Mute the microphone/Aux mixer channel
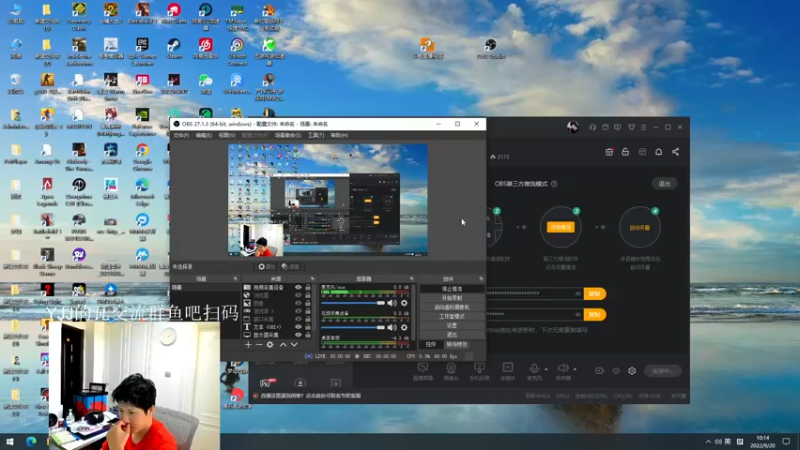The width and height of the screenshot is (800, 450). [391, 303]
